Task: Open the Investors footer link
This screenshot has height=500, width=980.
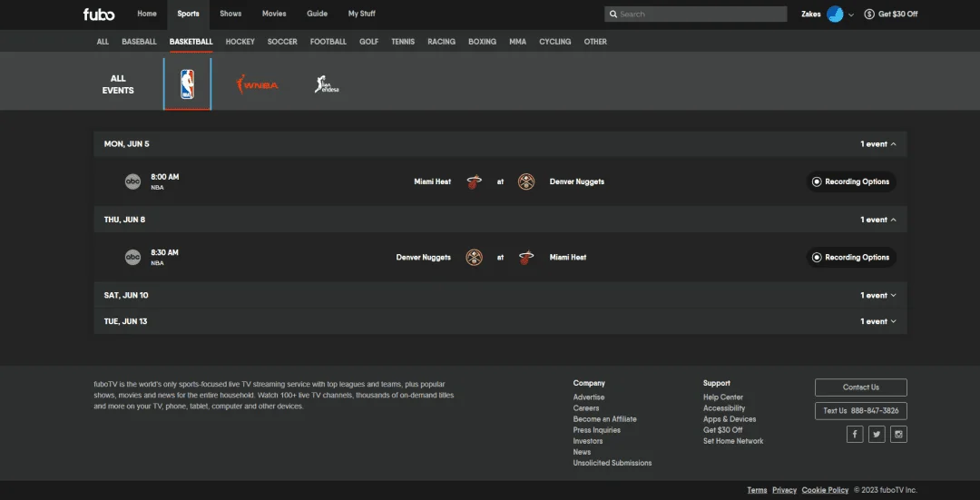Action: (x=587, y=441)
